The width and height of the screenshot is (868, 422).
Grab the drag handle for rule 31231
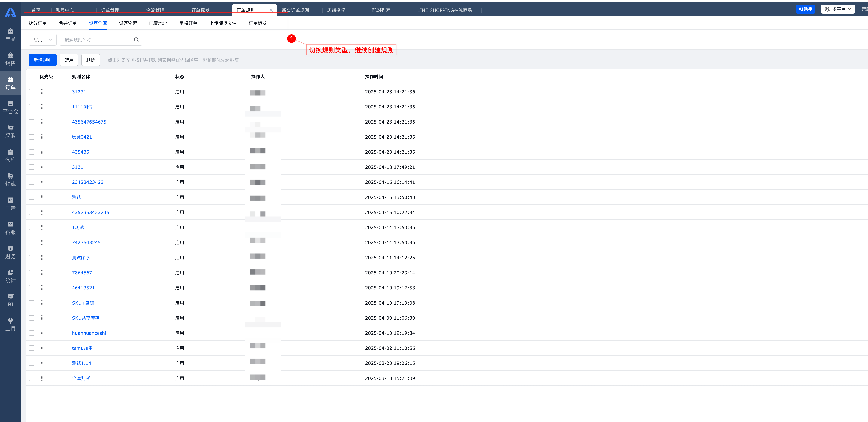point(42,92)
